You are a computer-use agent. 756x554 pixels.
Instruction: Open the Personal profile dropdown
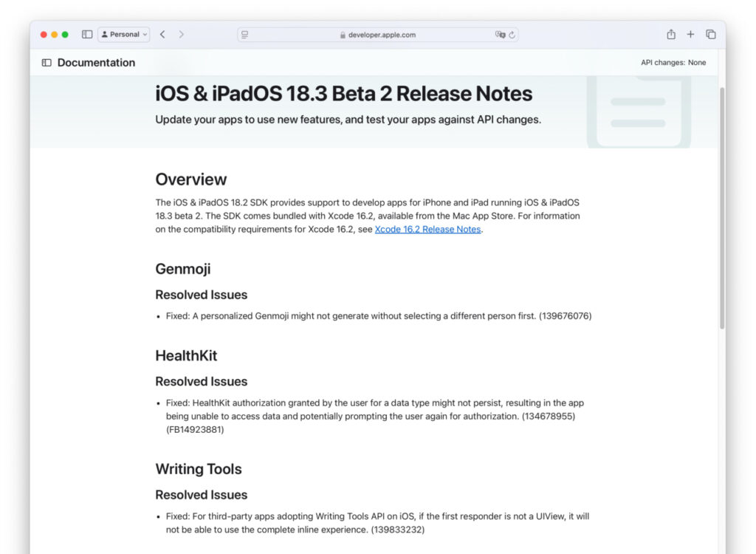(123, 34)
